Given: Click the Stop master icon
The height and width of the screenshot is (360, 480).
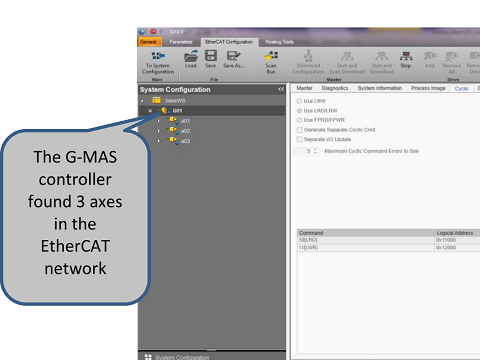Looking at the screenshot, I should [x=406, y=56].
